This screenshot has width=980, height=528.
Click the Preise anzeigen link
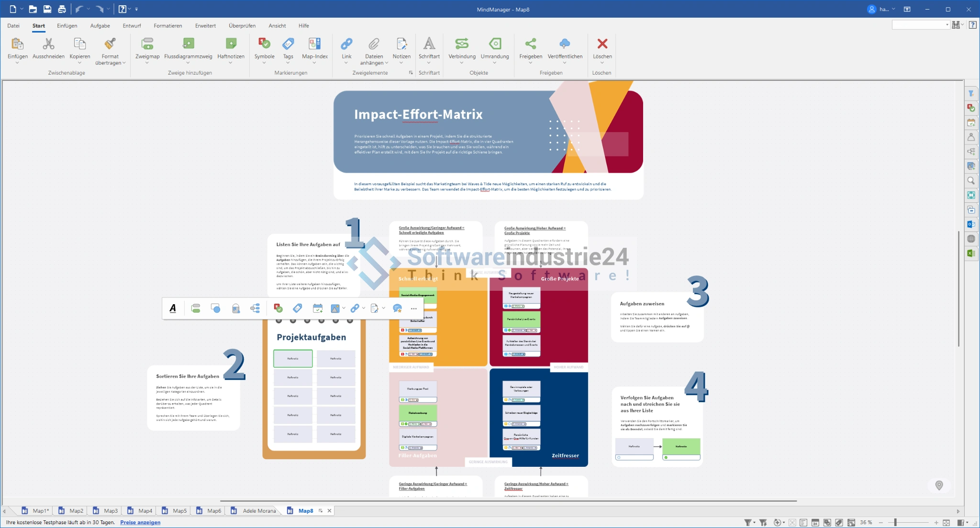tap(140, 522)
